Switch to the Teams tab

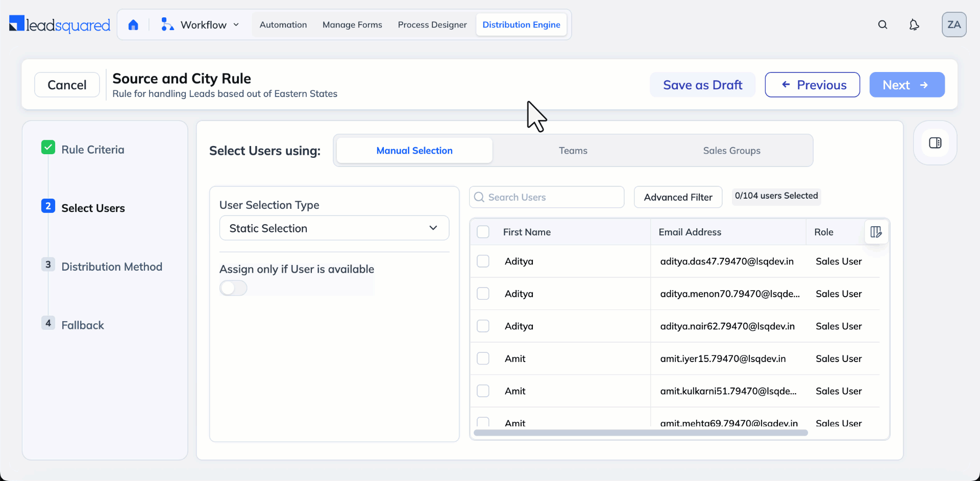(x=573, y=151)
